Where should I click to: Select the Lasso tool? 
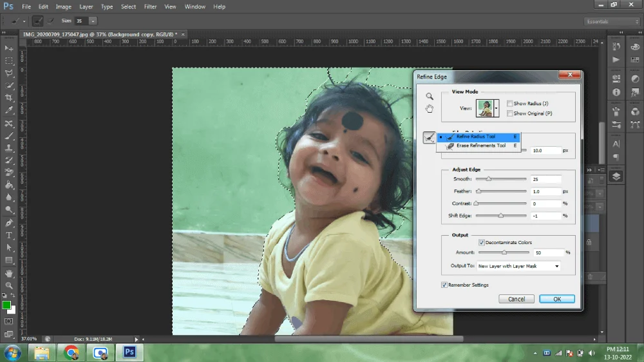point(8,73)
